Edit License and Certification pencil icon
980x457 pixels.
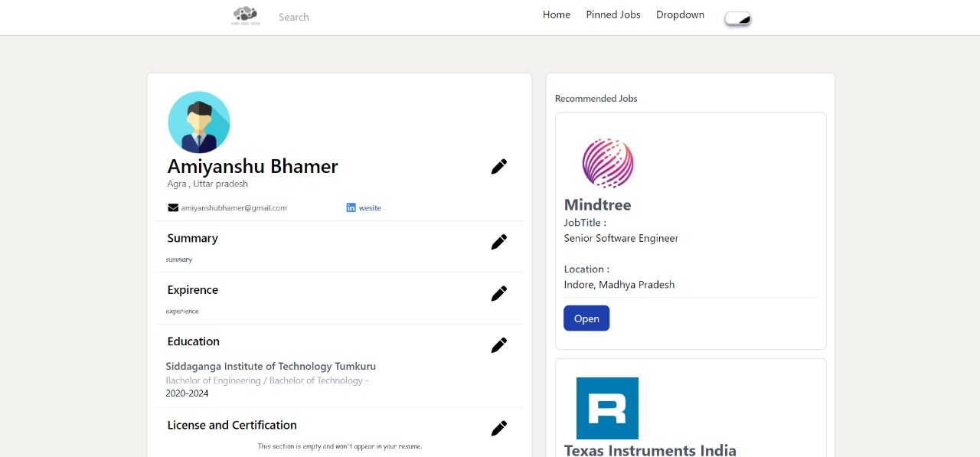[x=499, y=428]
